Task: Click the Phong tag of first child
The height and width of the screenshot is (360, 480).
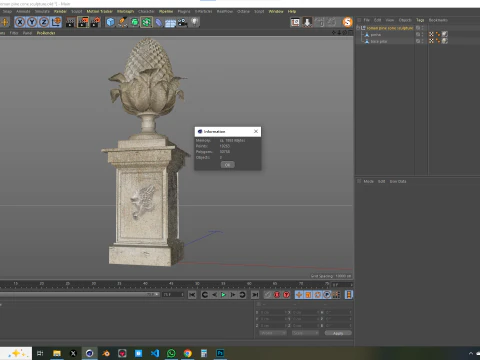Action: click(x=438, y=34)
